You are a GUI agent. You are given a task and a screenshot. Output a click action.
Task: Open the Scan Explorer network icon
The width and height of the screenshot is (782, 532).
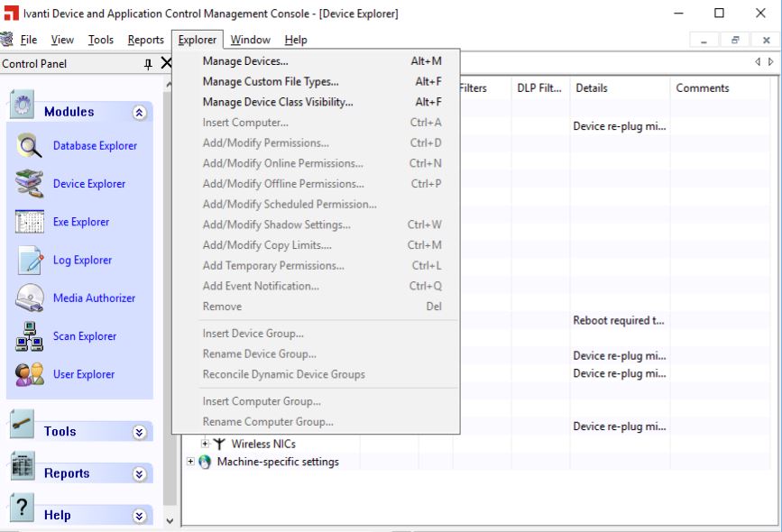point(29,336)
